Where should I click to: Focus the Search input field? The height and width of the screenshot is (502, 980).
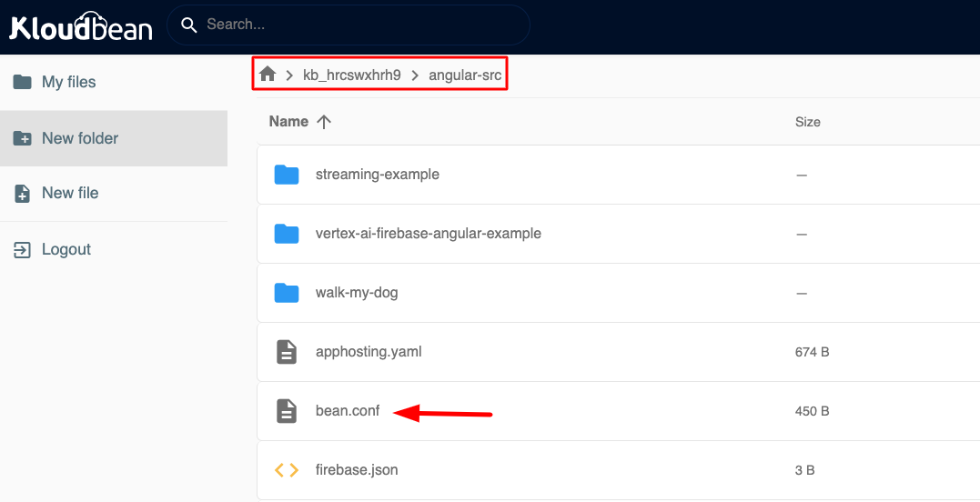click(x=349, y=25)
